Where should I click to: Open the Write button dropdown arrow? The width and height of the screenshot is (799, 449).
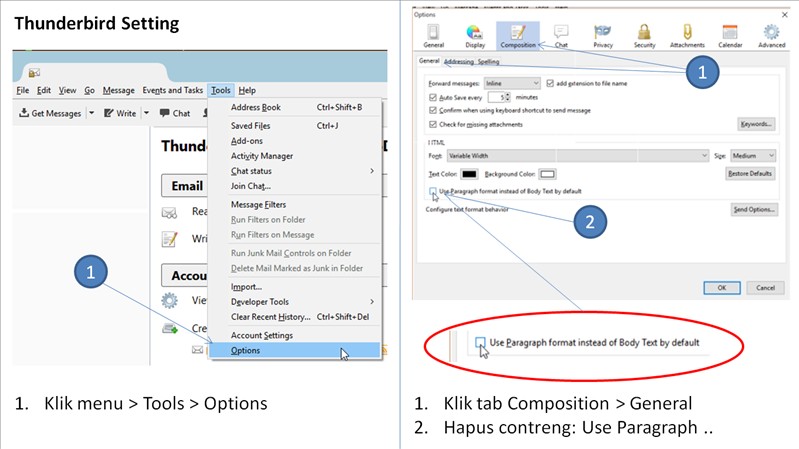pos(146,113)
